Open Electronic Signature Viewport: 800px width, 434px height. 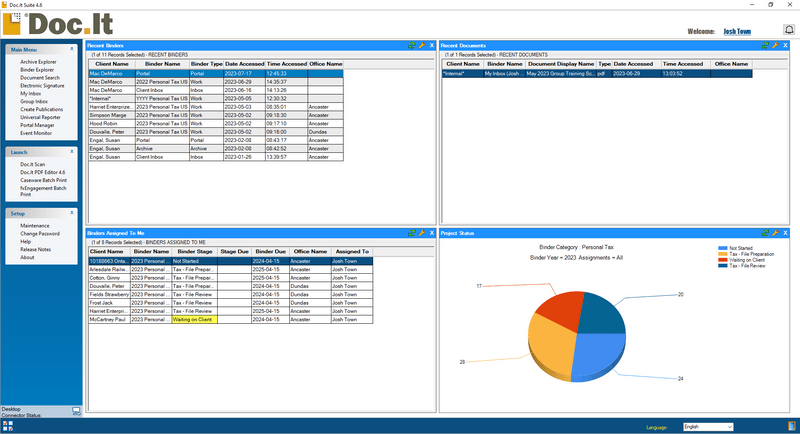(42, 86)
